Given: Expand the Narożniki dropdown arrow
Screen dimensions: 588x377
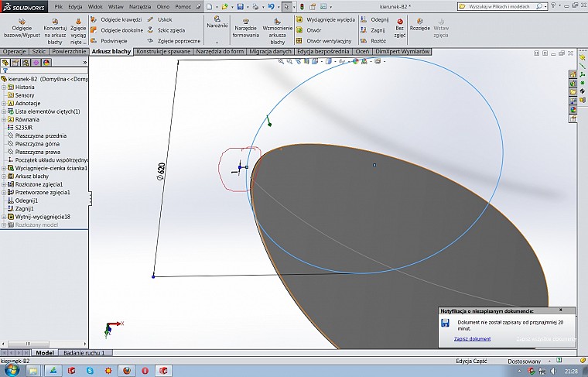Looking at the screenshot, I should [x=217, y=43].
